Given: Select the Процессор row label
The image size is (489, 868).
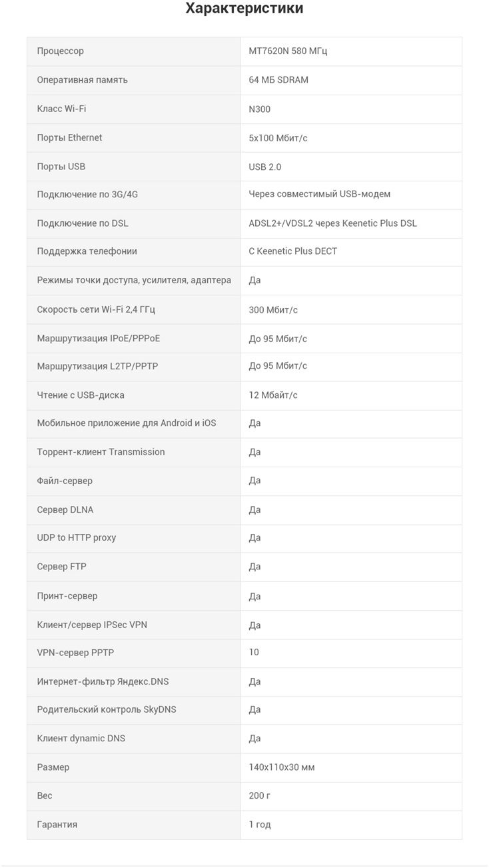Looking at the screenshot, I should coord(61,51).
